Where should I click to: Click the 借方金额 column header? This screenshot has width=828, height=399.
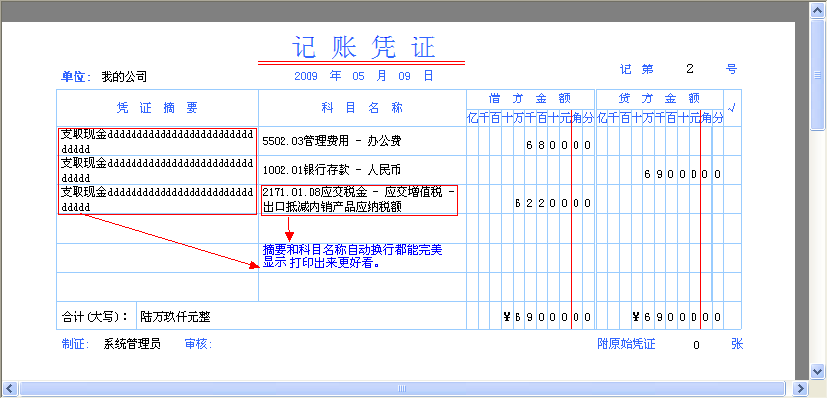tap(530, 98)
